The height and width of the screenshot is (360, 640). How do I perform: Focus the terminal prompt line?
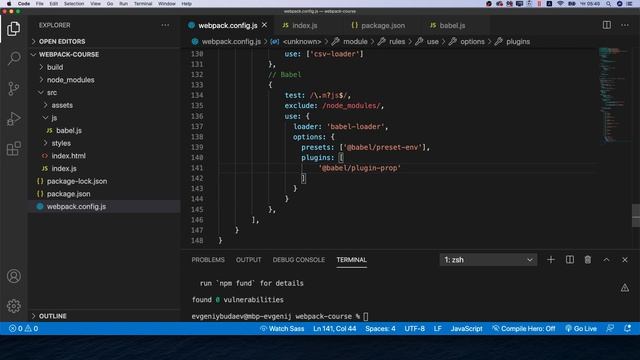280,316
